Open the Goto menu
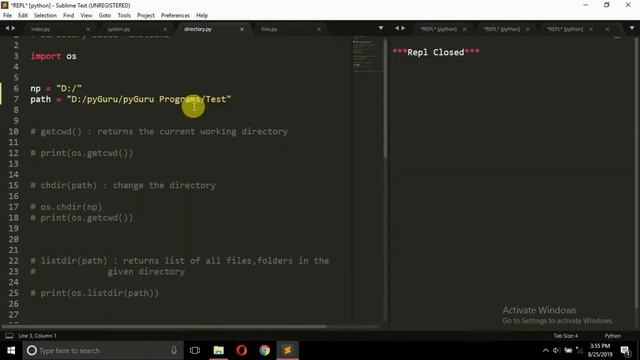 (105, 16)
